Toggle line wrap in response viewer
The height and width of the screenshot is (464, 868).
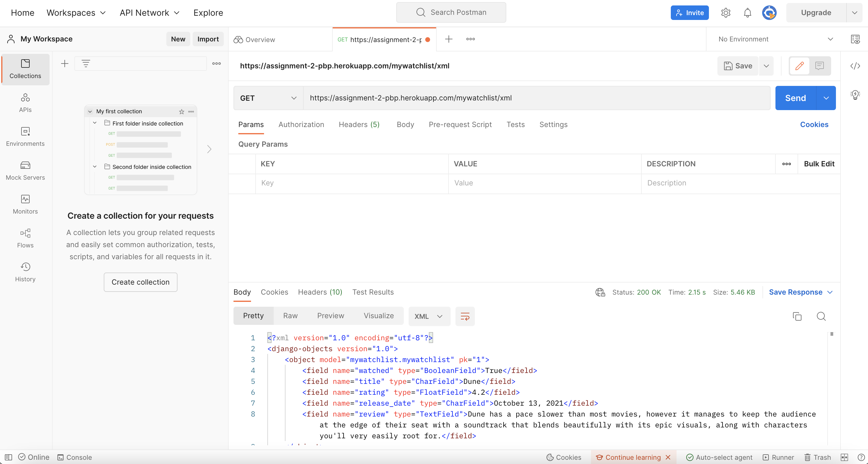coord(465,316)
